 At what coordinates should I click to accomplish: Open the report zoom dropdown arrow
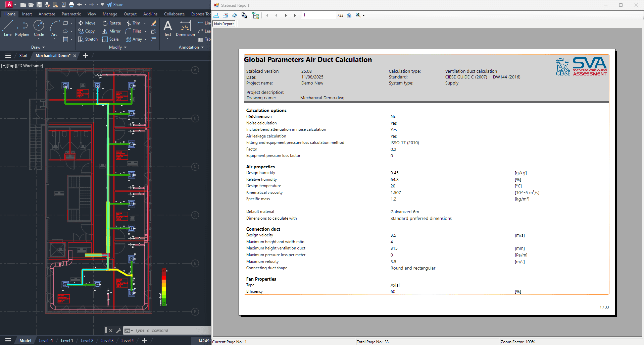(363, 15)
